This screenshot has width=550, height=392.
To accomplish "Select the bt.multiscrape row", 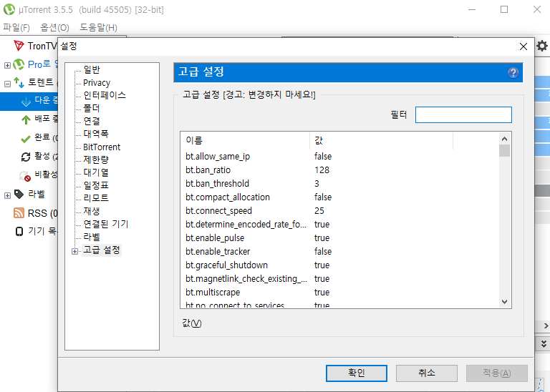I will [339, 292].
